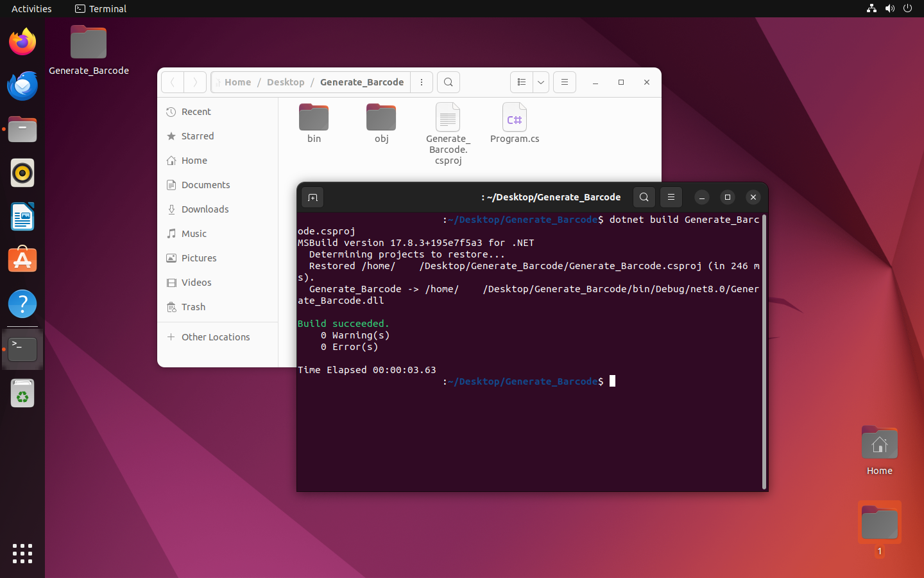
Task: Go to Downloads in sidebar
Action: (205, 209)
